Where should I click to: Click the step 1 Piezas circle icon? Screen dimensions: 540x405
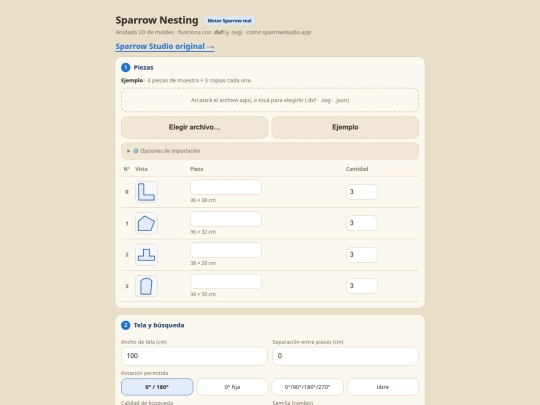(x=126, y=68)
